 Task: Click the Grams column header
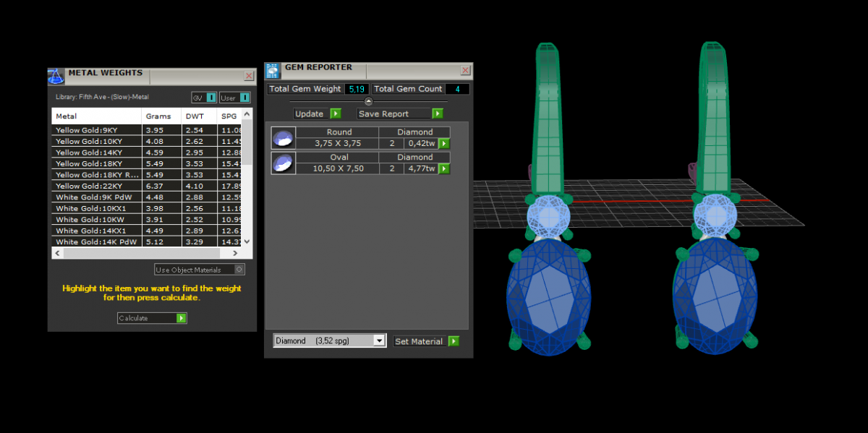point(161,116)
